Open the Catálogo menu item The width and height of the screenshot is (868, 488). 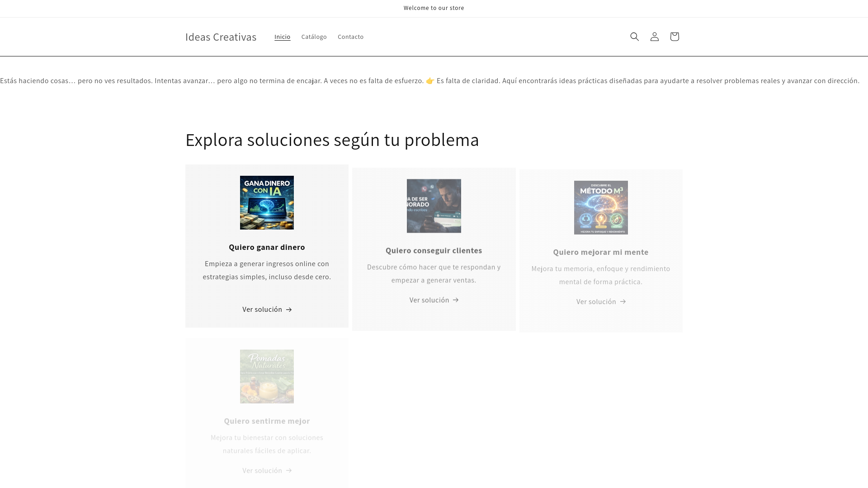[x=314, y=37]
